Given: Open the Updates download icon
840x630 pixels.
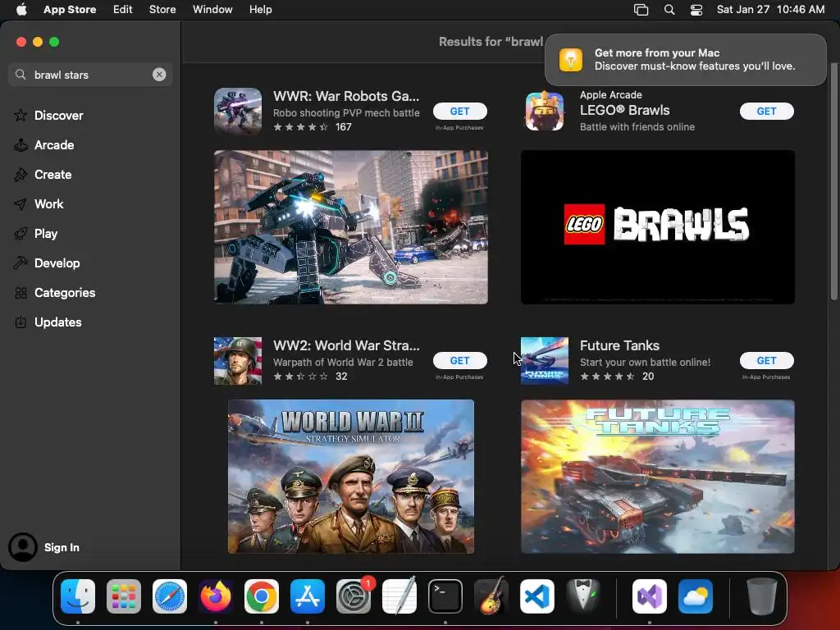Looking at the screenshot, I should pyautogui.click(x=21, y=322).
